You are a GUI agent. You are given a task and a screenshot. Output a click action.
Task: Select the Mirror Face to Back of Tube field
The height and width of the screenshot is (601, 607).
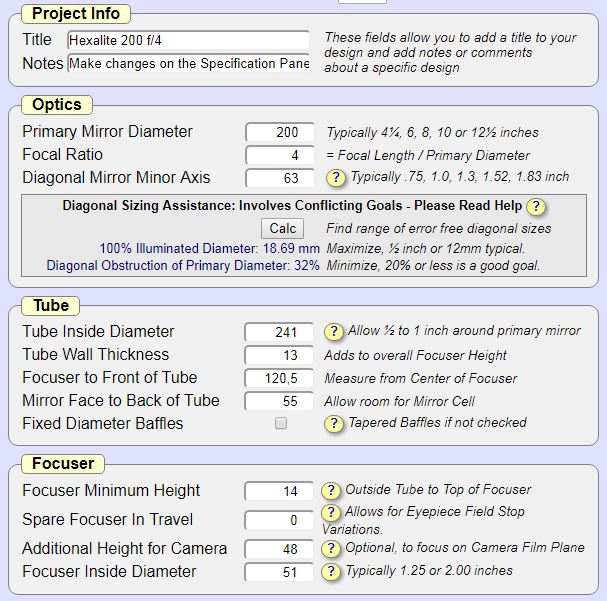280,401
